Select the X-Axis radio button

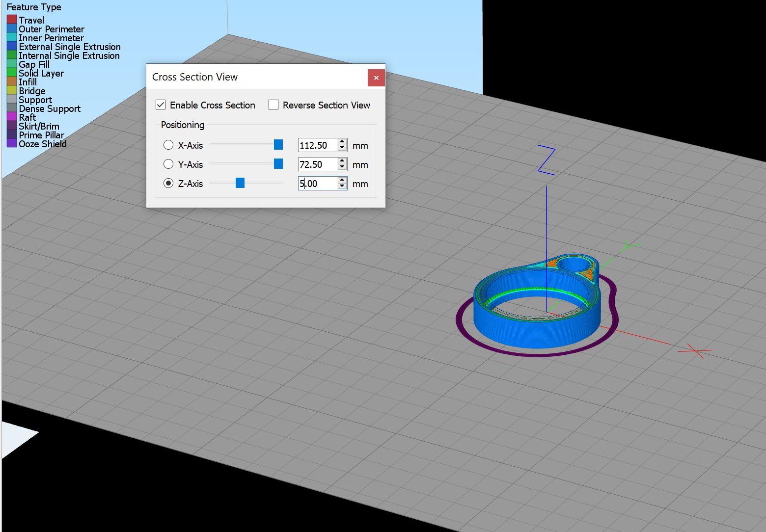click(x=168, y=145)
